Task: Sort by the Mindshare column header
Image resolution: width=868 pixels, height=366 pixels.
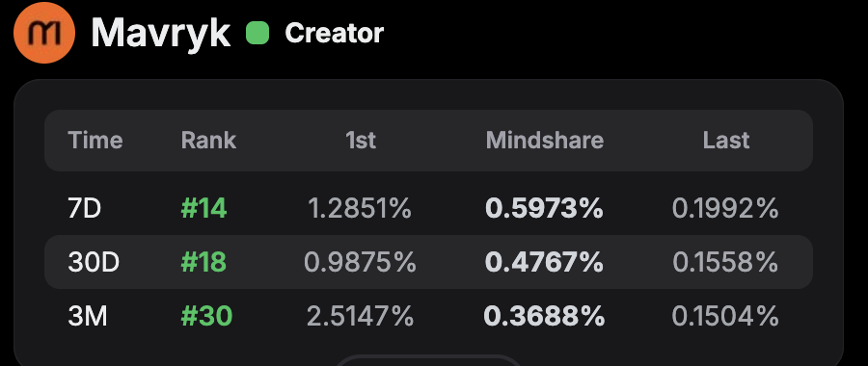Action: (545, 141)
